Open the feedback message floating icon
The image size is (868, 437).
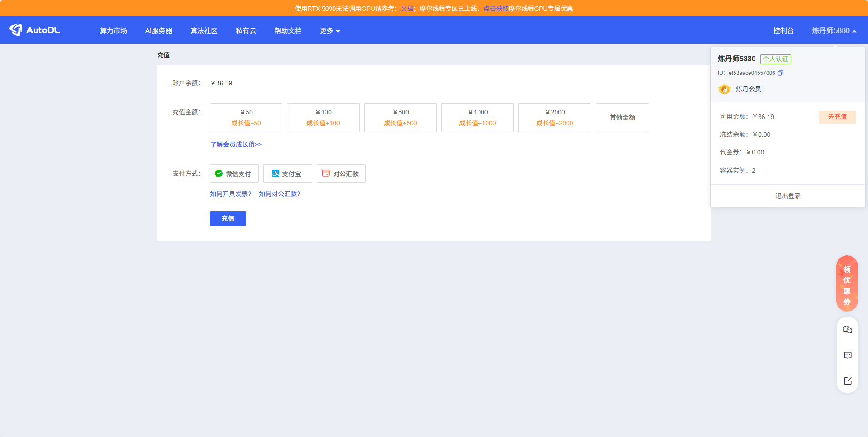pos(848,355)
